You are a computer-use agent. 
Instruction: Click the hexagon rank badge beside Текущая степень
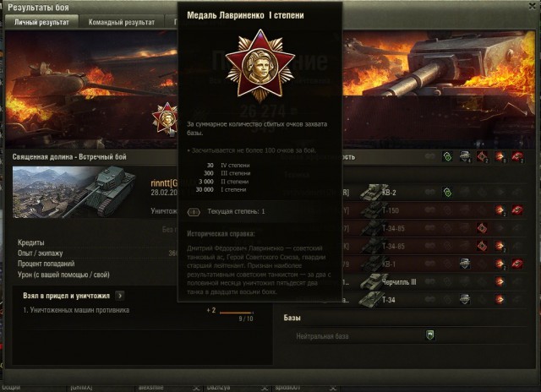[194, 212]
